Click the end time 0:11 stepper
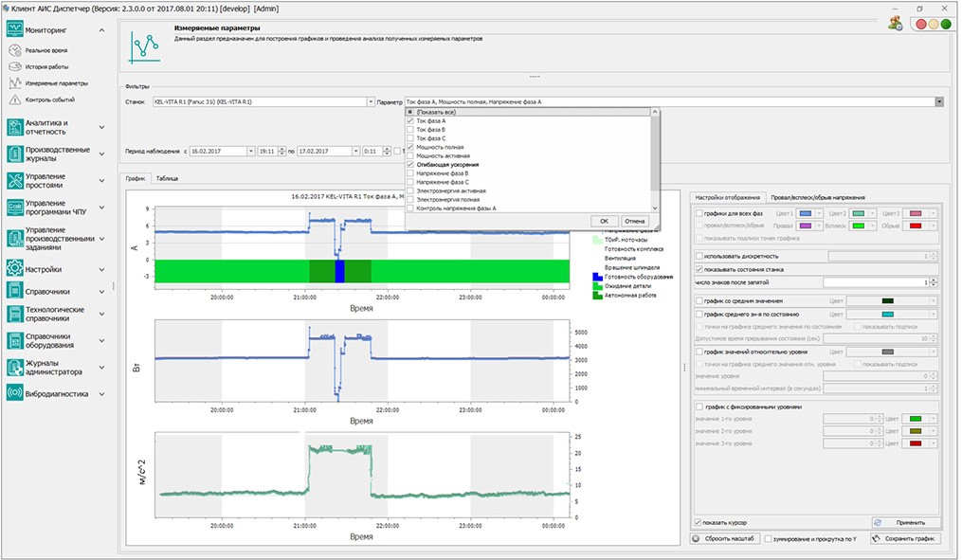The height and width of the screenshot is (560, 962). pyautogui.click(x=387, y=151)
